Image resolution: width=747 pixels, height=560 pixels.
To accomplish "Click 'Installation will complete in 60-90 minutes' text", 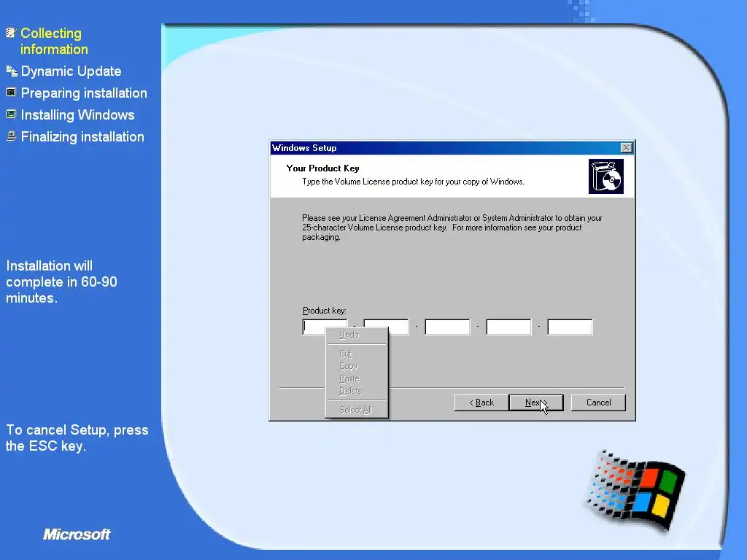I will pyautogui.click(x=61, y=282).
